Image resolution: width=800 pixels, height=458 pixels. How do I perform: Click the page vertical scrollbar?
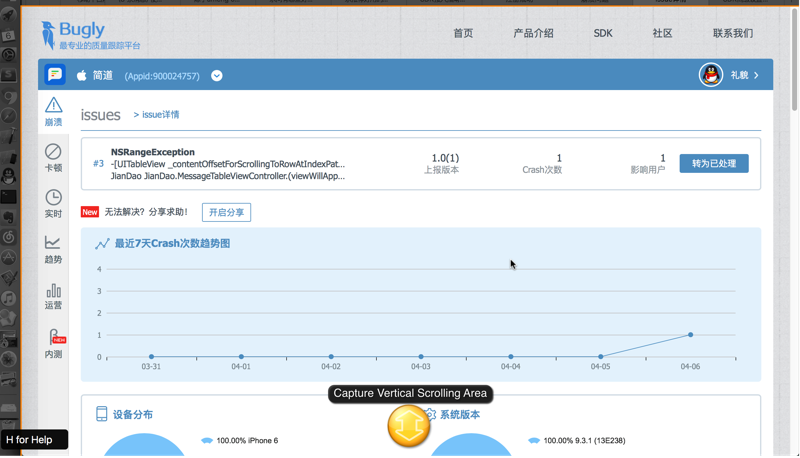tap(794, 60)
